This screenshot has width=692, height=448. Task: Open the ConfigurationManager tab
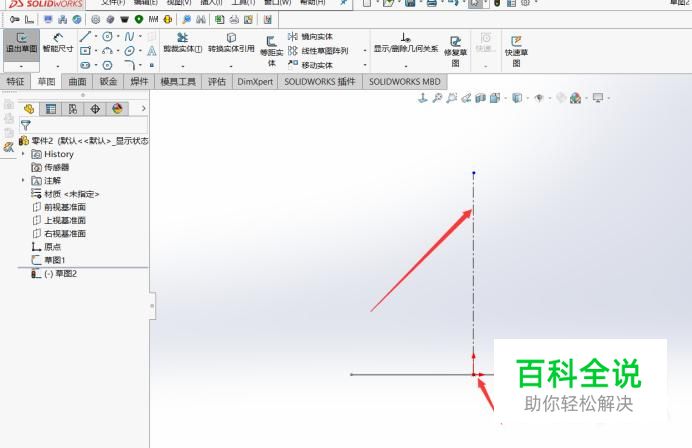pyautogui.click(x=73, y=109)
